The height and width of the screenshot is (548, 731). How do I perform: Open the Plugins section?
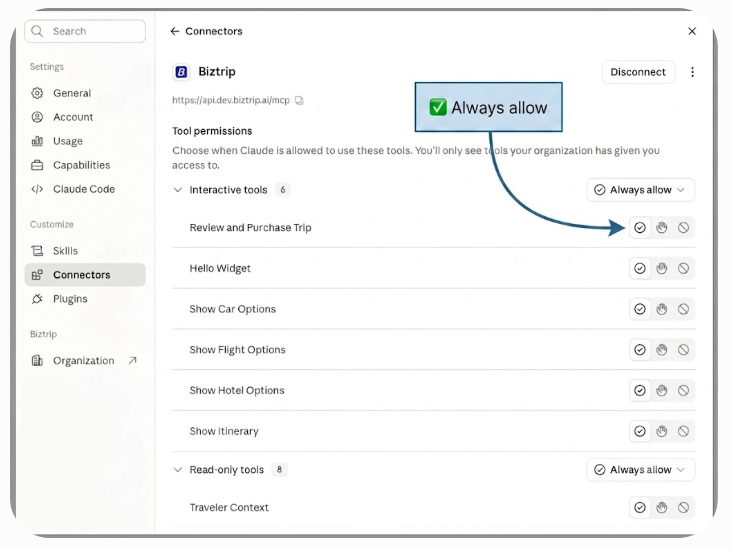pos(85,299)
